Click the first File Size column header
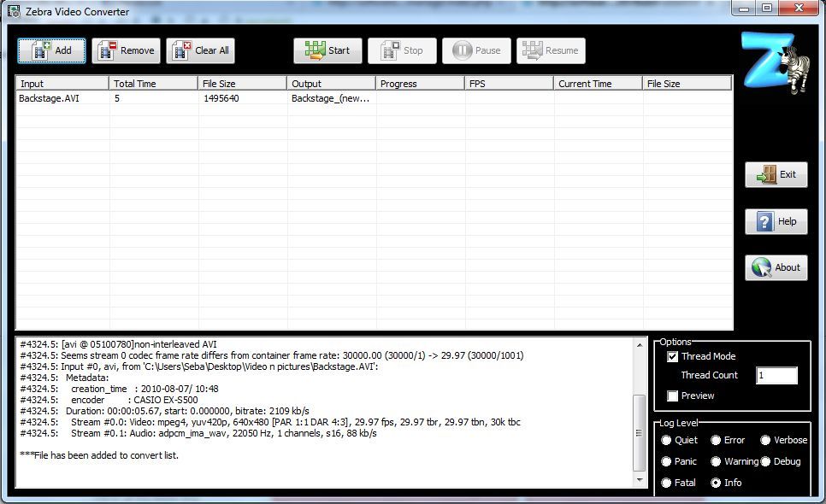The height and width of the screenshot is (504, 826). (242, 84)
